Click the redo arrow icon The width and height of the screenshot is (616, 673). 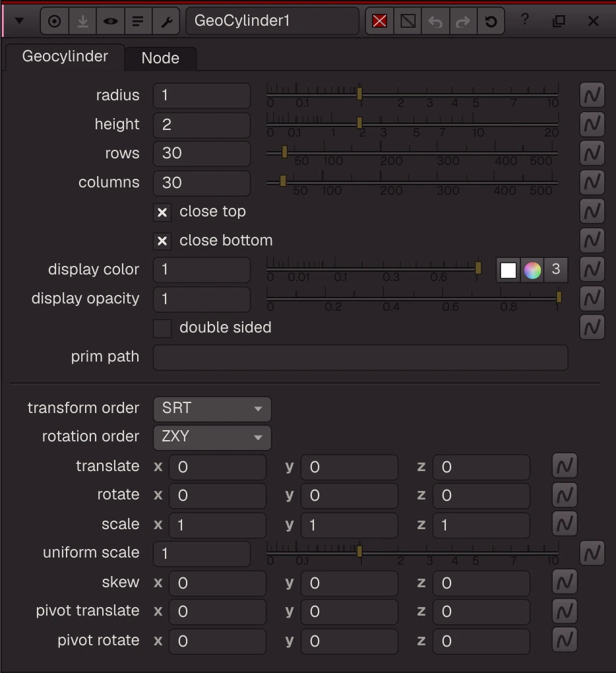(x=463, y=20)
